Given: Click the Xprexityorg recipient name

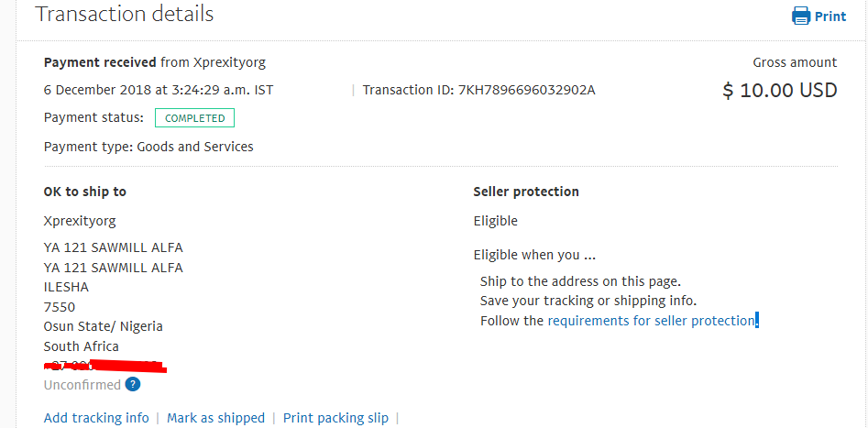Looking at the screenshot, I should tap(80, 221).
